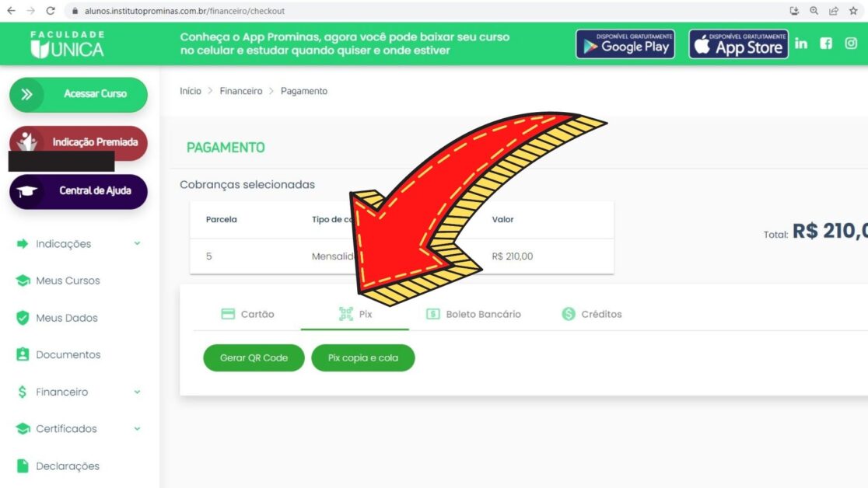Screen dimensions: 868x488
Task: Click the Gerar QR Code button
Action: (x=254, y=358)
